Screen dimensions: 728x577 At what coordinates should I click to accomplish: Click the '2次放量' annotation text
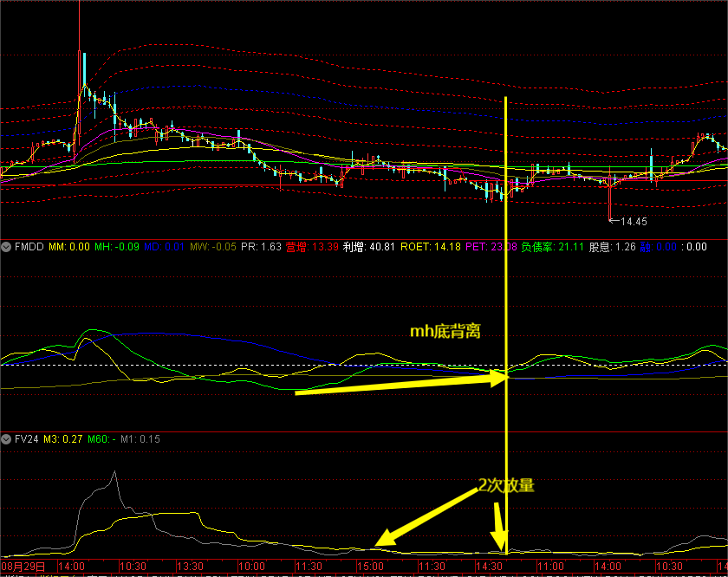[x=506, y=486]
